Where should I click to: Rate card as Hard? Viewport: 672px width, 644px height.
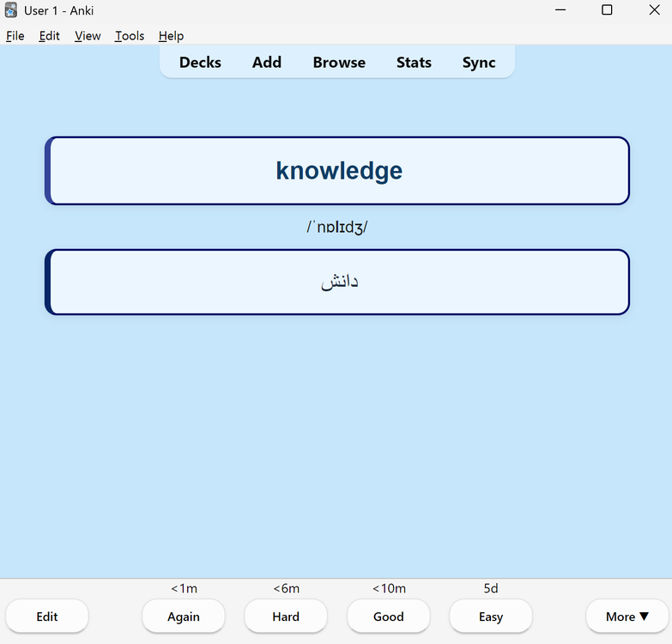286,617
